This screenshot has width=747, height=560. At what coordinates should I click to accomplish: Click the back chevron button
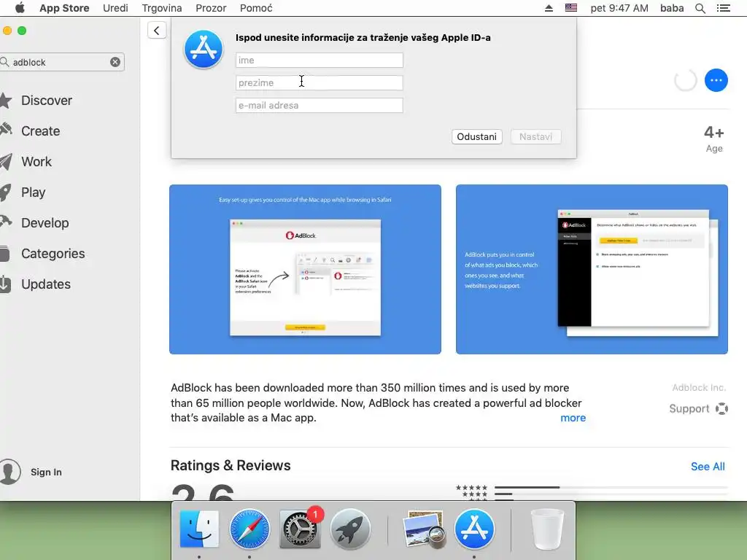157,31
